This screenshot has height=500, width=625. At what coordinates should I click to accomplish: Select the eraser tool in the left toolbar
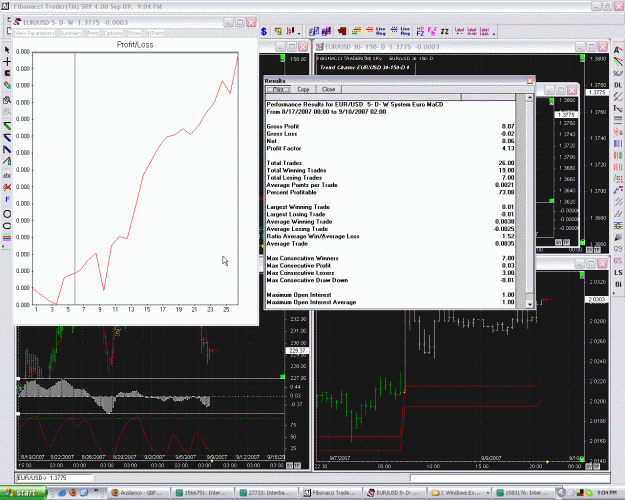click(7, 85)
